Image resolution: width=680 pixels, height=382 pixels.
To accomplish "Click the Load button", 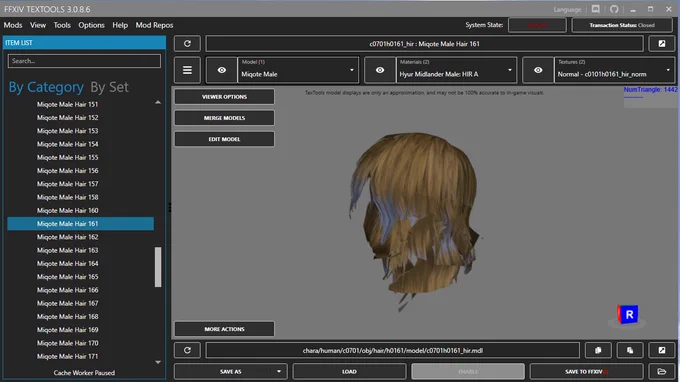I will (349, 372).
